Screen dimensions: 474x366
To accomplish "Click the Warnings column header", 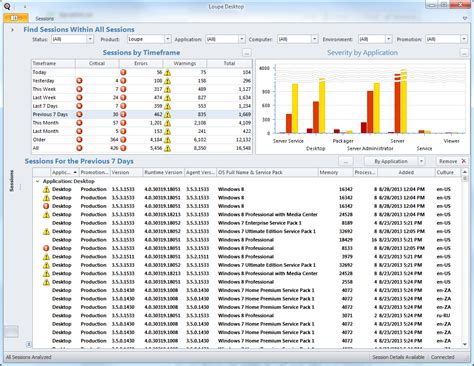I will tap(185, 63).
